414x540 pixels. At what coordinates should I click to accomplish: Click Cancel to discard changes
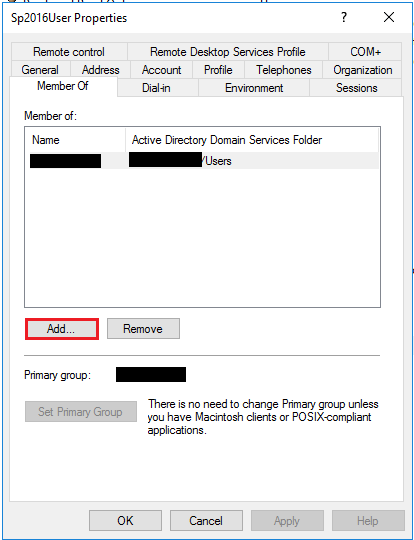206,520
